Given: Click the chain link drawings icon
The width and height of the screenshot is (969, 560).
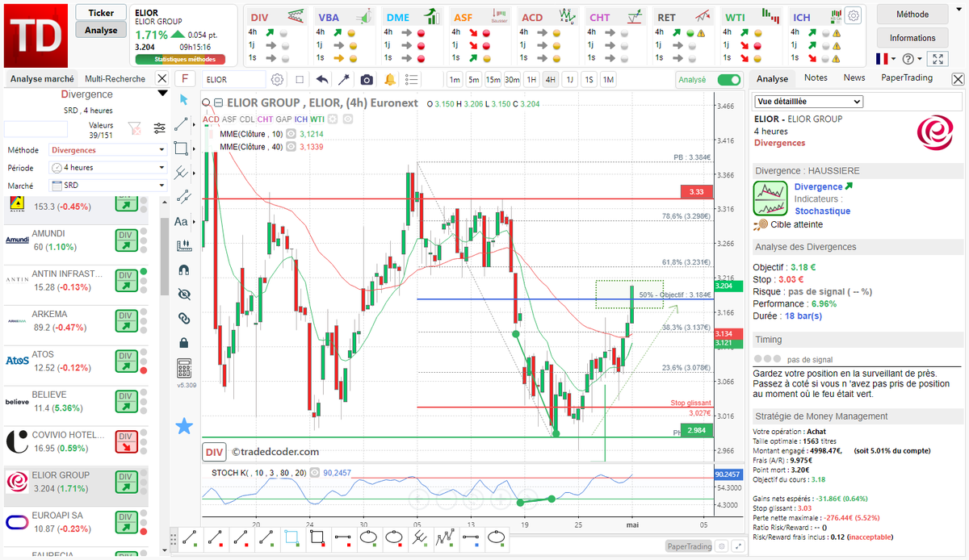Looking at the screenshot, I should coord(183,318).
